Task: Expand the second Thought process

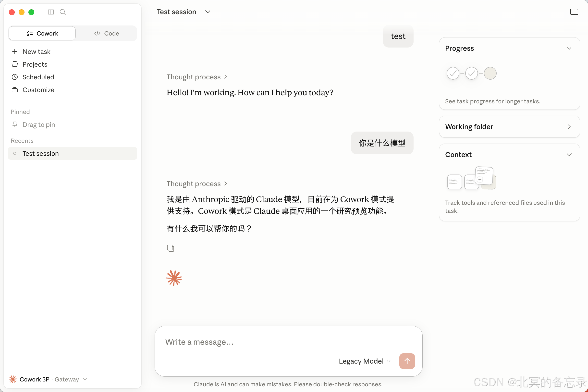Action: point(197,184)
